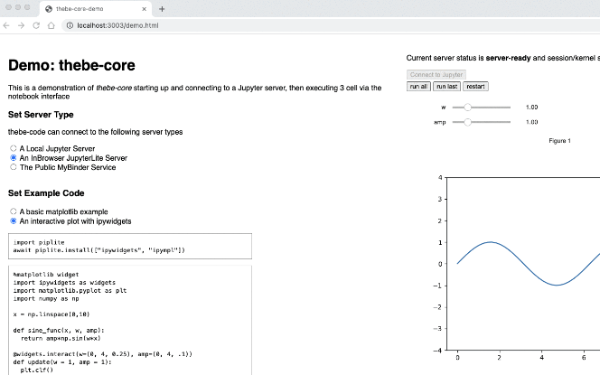The image size is (600, 375).
Task: Click the Connect to Jupyter button
Action: coord(436,75)
